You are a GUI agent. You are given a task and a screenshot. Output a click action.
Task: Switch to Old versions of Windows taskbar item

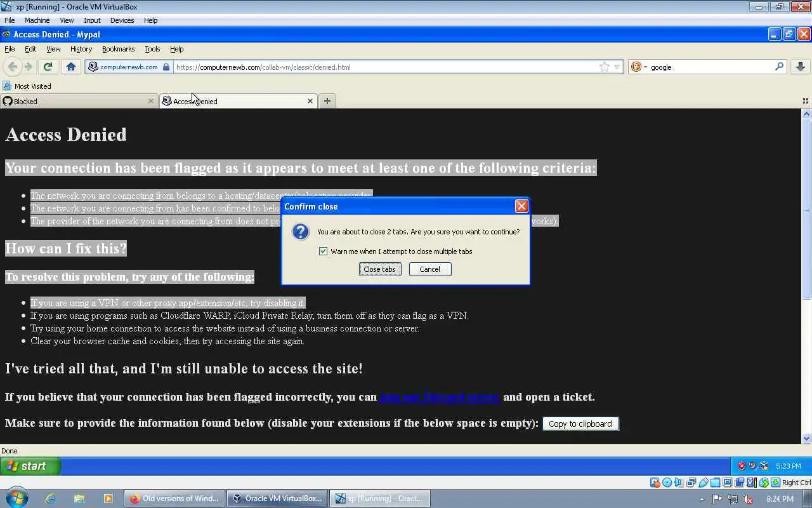[x=174, y=498]
